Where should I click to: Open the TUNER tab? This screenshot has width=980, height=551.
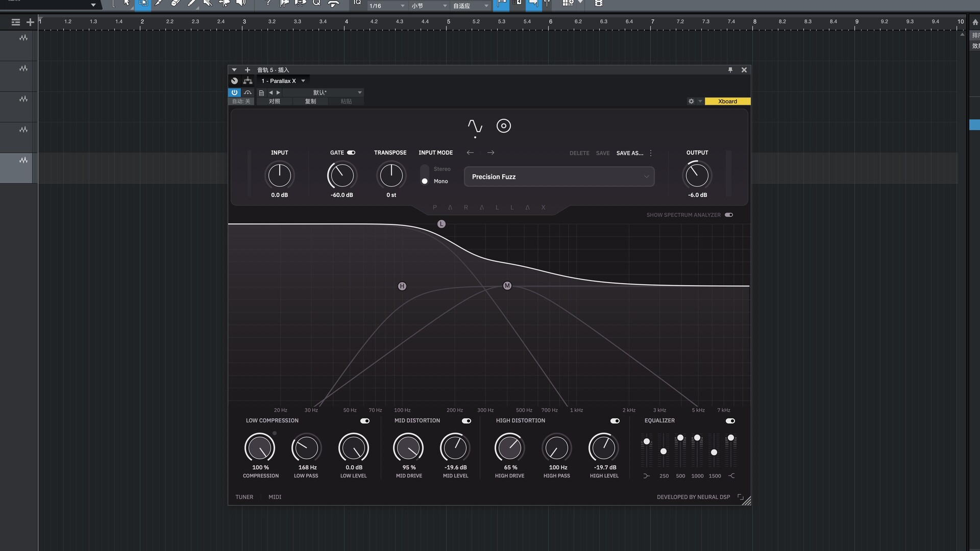244,497
